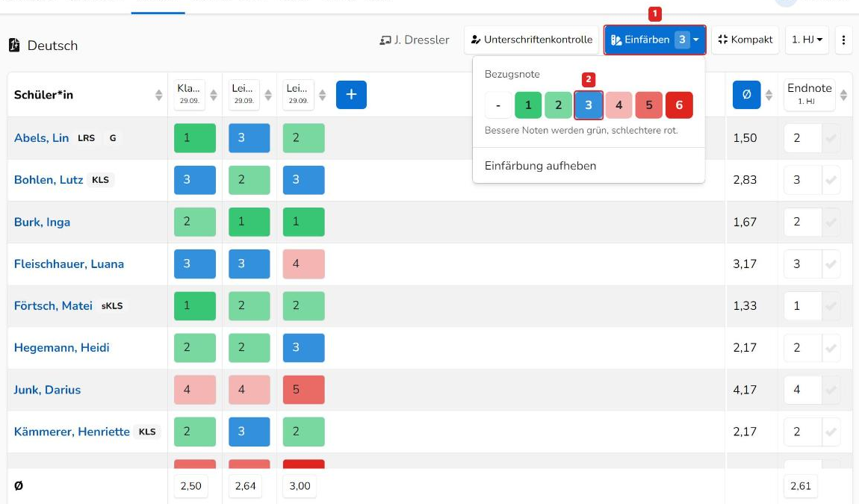859x504 pixels.
Task: Open Kla... 29.09. column header
Action: (189, 94)
